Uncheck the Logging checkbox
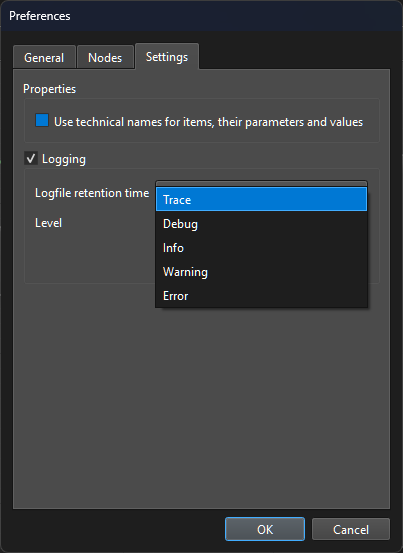 pos(31,158)
